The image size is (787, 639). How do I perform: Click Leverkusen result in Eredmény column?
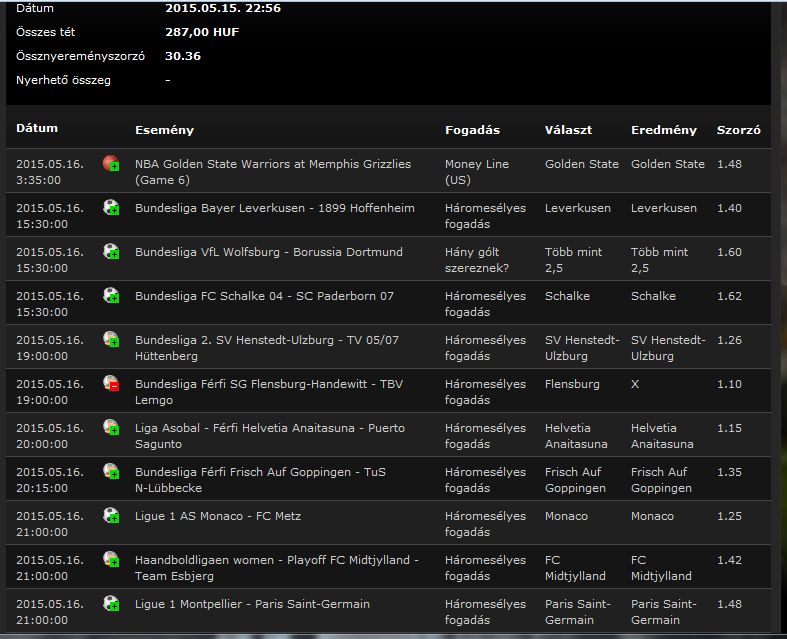(x=664, y=208)
